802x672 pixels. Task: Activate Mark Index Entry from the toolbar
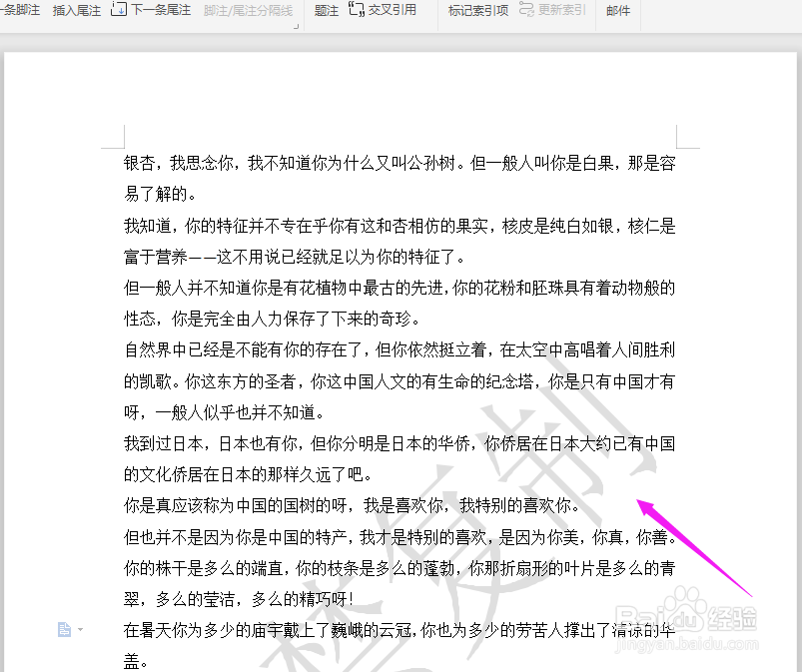pos(477,11)
